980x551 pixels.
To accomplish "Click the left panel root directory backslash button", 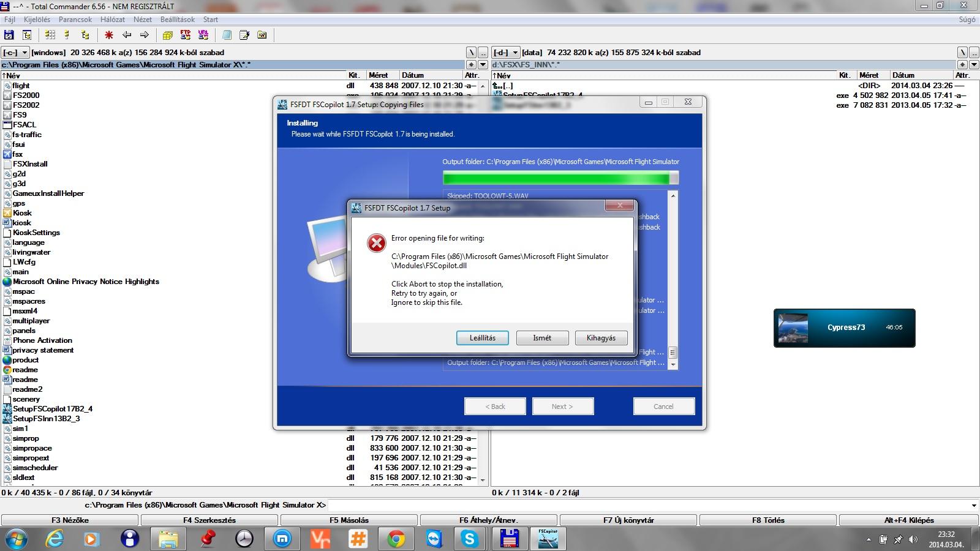I will pos(471,53).
